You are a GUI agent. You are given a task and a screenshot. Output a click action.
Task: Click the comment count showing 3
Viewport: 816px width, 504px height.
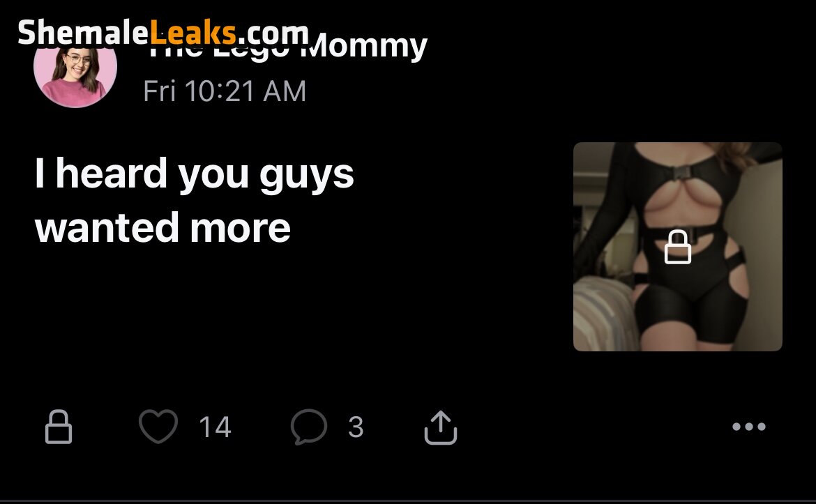coord(357,427)
